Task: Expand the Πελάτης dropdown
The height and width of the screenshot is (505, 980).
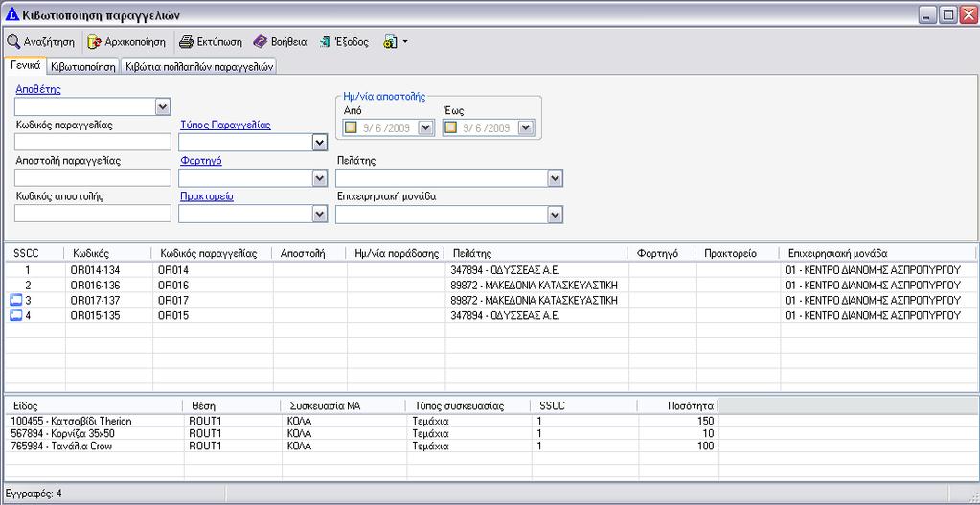Action: [x=556, y=179]
